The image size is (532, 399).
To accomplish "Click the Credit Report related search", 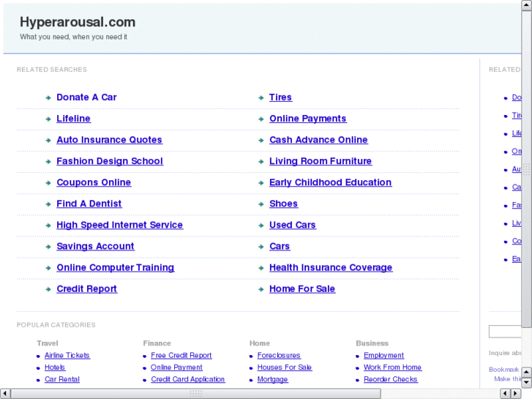I will [x=86, y=289].
